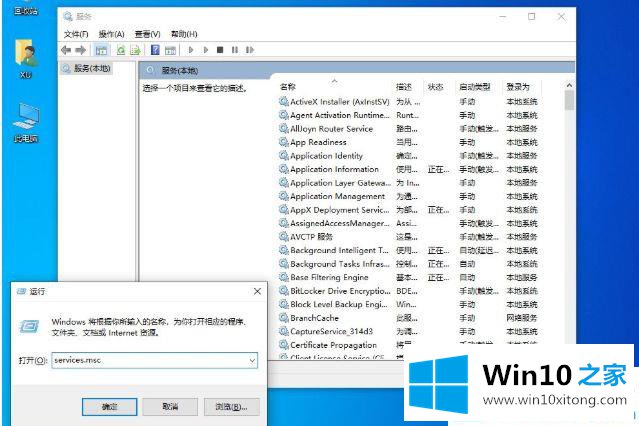
Task: Open the XU user folder desktop icon
Action: click(26, 59)
